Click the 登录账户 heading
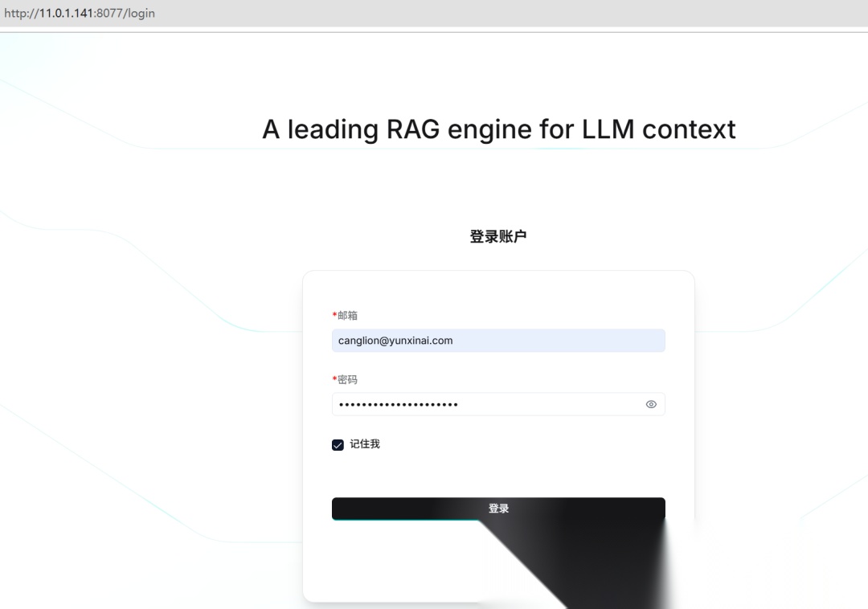The height and width of the screenshot is (609, 868). click(x=498, y=236)
